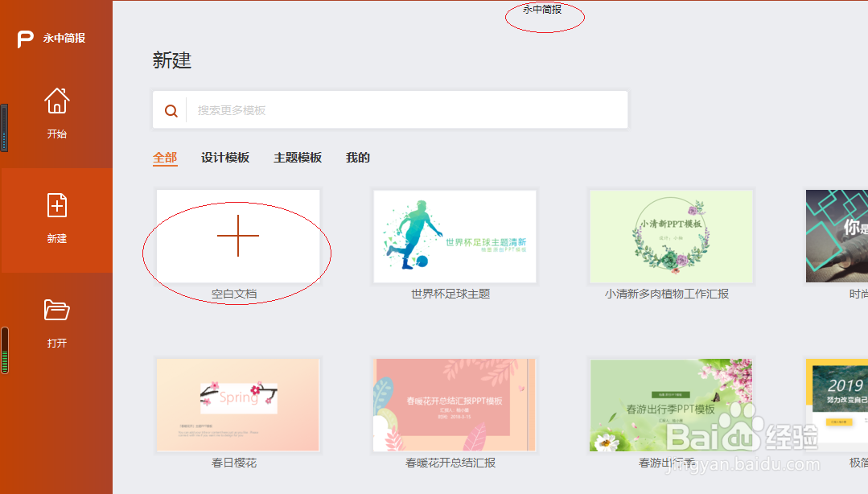868x494 pixels.
Task: Create a 空白文档 blank document
Action: [238, 237]
